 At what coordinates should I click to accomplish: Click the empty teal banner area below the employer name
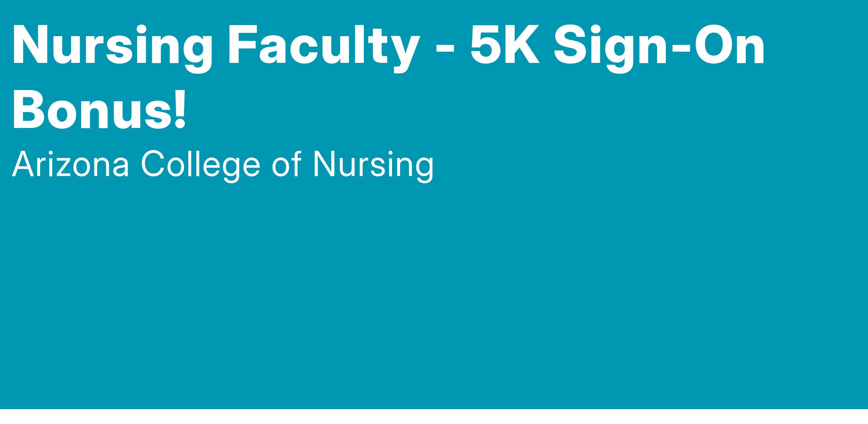coord(434,289)
